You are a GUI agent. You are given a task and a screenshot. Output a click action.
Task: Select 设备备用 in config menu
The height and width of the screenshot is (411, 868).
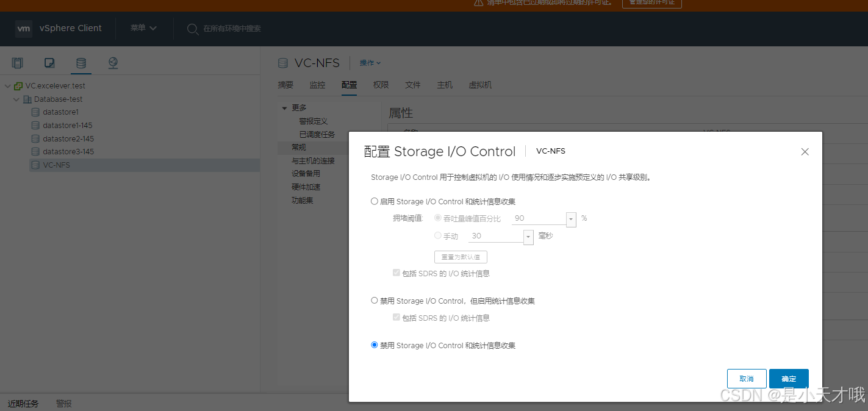(306, 174)
